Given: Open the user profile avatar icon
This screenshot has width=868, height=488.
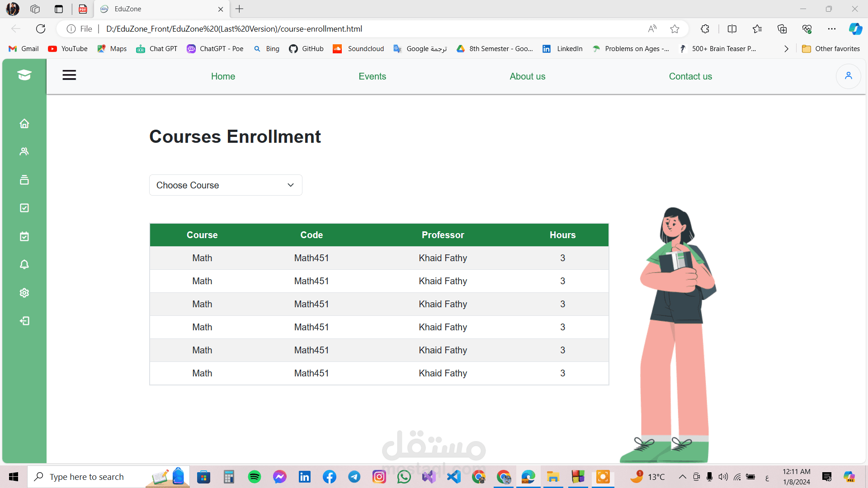Looking at the screenshot, I should pyautogui.click(x=848, y=76).
